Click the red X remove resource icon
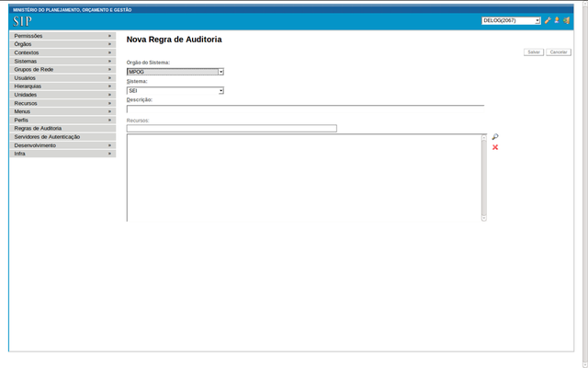 (495, 147)
